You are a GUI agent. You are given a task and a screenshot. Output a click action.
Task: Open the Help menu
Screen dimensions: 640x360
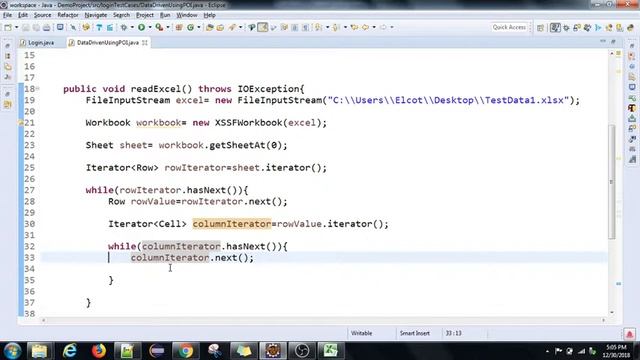point(209,15)
